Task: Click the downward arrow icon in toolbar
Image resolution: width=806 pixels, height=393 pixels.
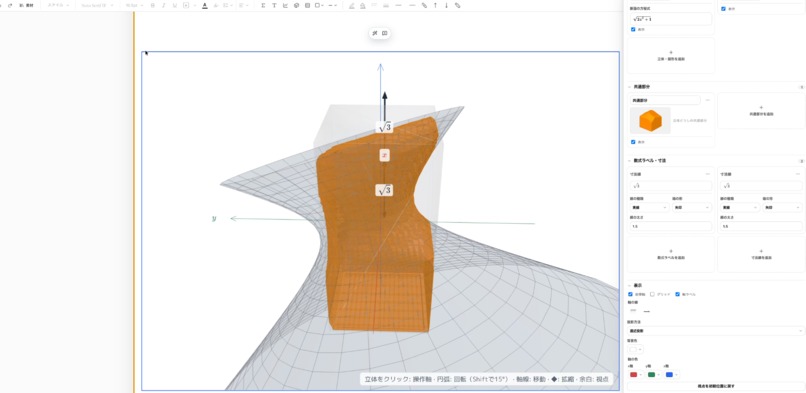Action: 446,5
